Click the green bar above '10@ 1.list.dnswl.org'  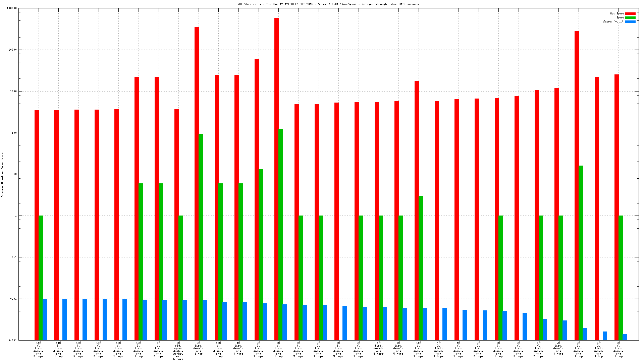click(x=421, y=268)
